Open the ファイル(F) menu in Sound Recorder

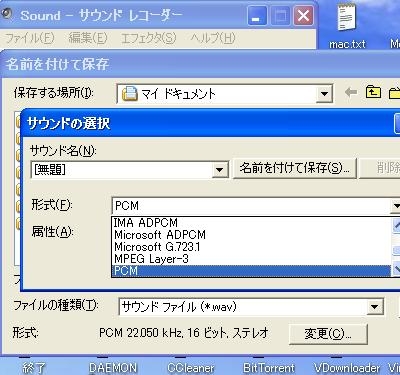[x=30, y=38]
